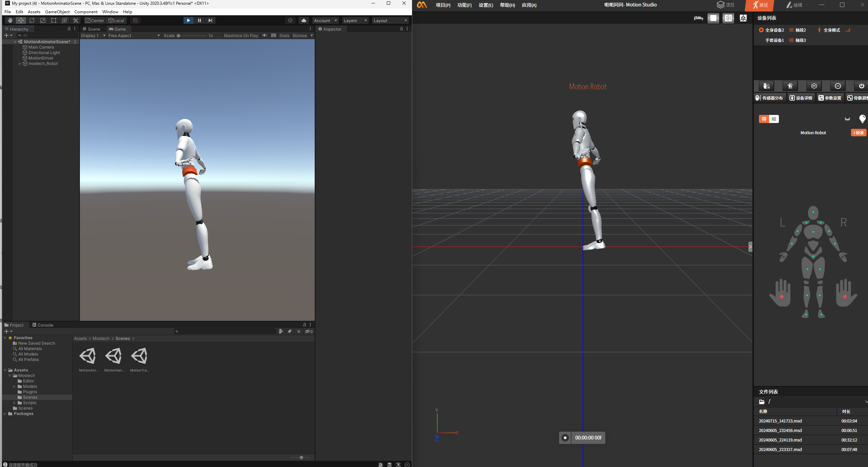This screenshot has height=467, width=868.
Task: Click the power icon in device panel
Action: point(861,86)
